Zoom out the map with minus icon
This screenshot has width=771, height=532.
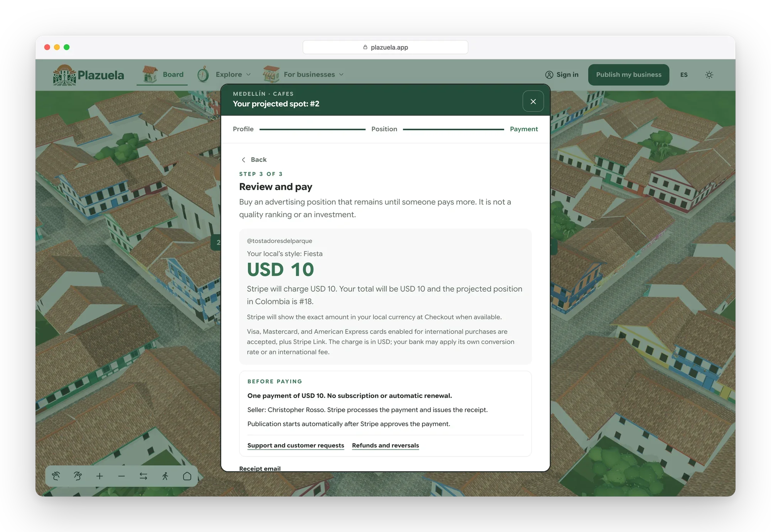(x=121, y=476)
